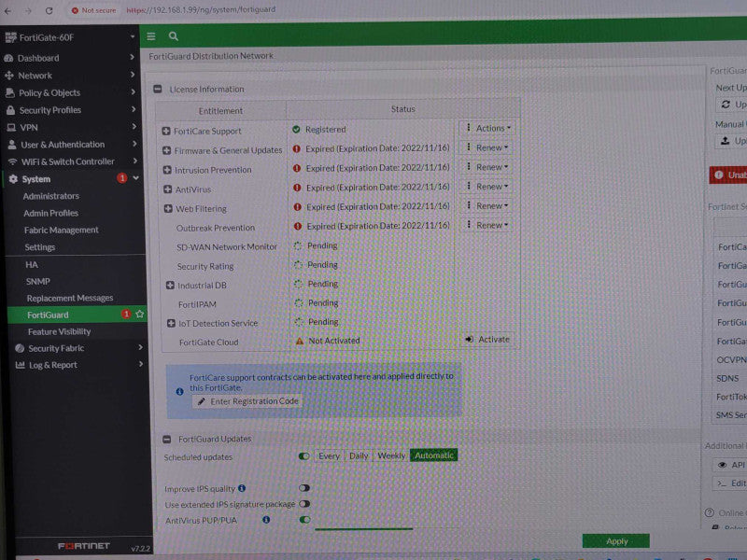The height and width of the screenshot is (560, 747).
Task: Expand the Industrial DB entitlement row
Action: pos(170,286)
